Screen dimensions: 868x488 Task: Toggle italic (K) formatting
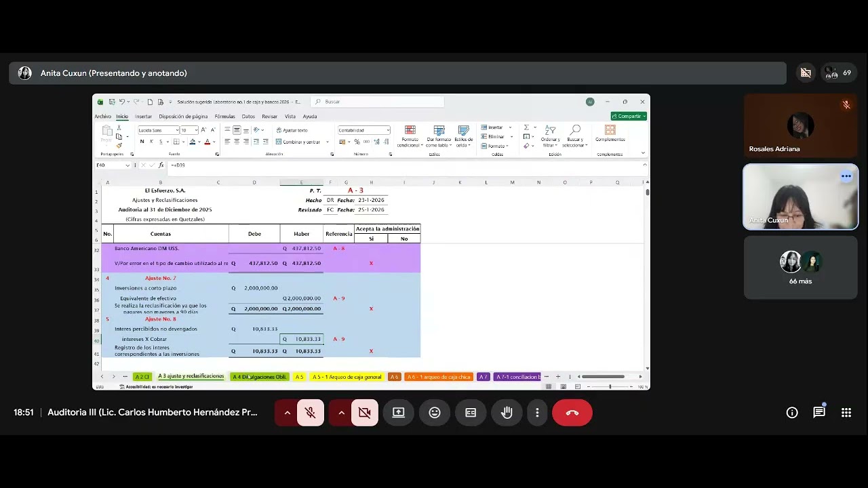pos(151,142)
